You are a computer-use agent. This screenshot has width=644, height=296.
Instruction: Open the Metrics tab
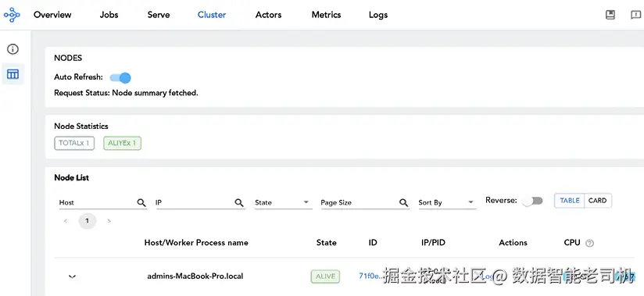(327, 15)
